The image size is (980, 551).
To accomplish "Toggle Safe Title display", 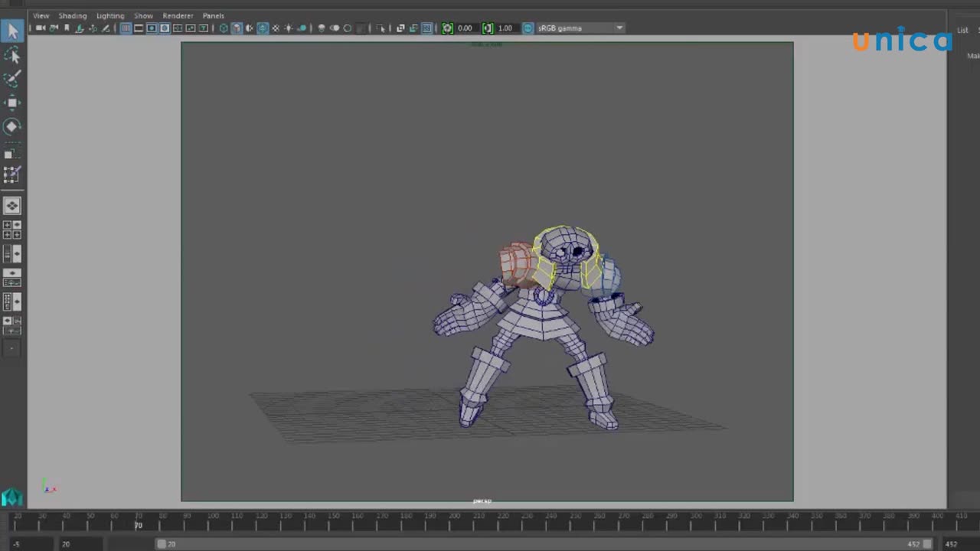I will tap(204, 28).
